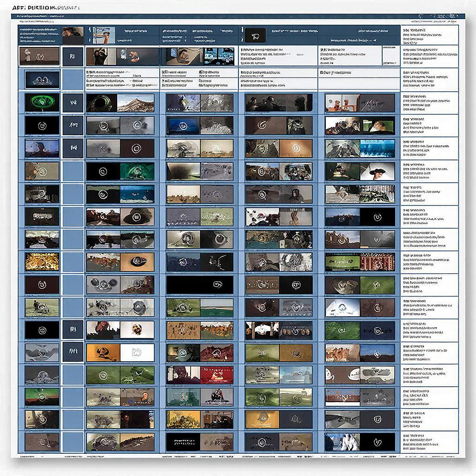
Task: Click the small dark box in second row
Action: click(73, 56)
